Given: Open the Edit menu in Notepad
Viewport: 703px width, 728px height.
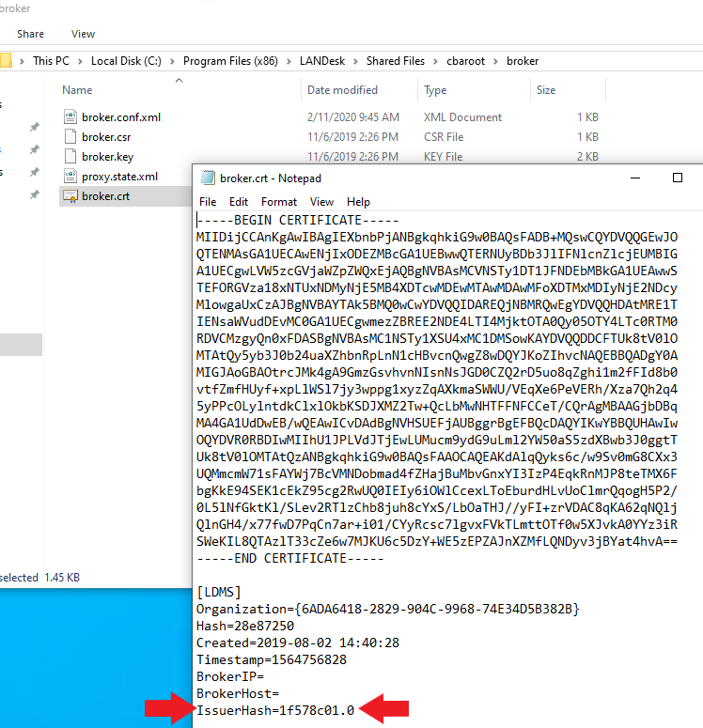Looking at the screenshot, I should 239,202.
